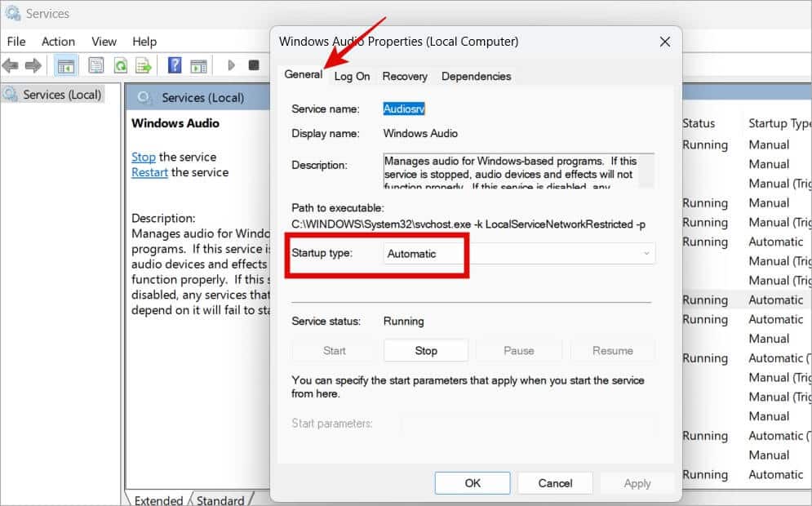Click the gear icon in Services (Local) header
This screenshot has height=506, width=812.
click(145, 97)
